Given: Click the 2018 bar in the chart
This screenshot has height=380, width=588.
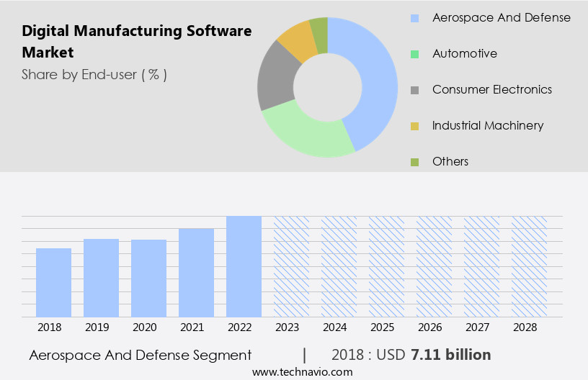Looking at the screenshot, I should point(53,282).
